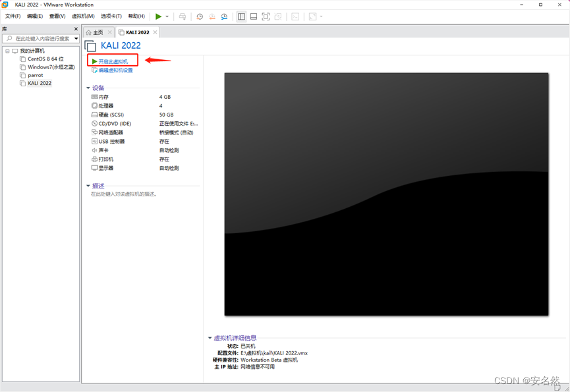Image resolution: width=570 pixels, height=392 pixels.
Task: Close the 主页 tab
Action: [110, 32]
